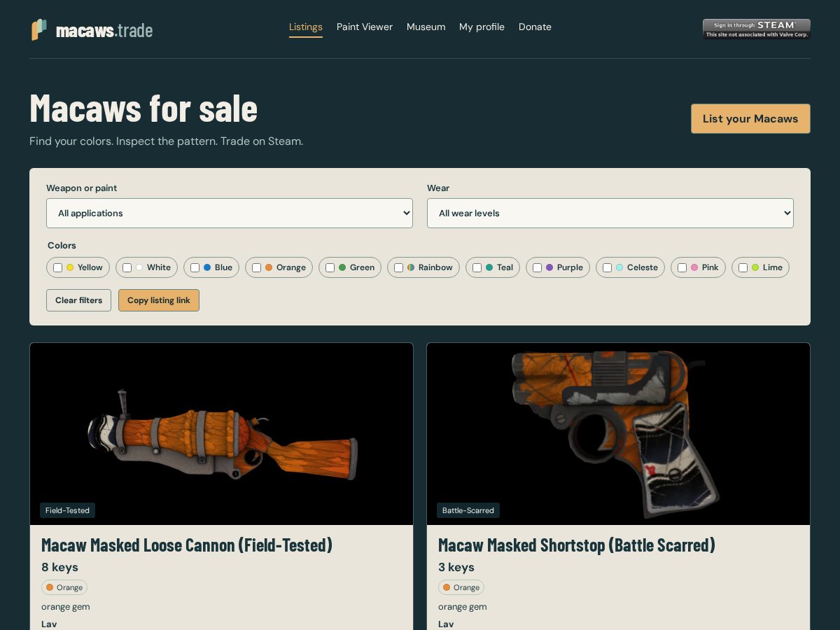Click seller Lav under Shortstop

446,624
